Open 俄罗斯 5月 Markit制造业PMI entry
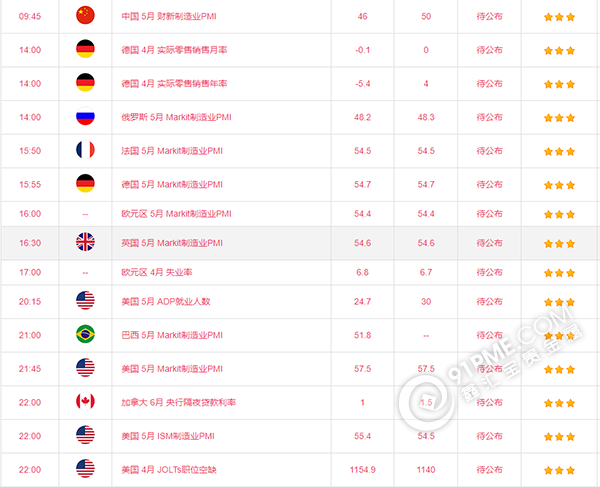The height and width of the screenshot is (487, 600). click(x=176, y=117)
